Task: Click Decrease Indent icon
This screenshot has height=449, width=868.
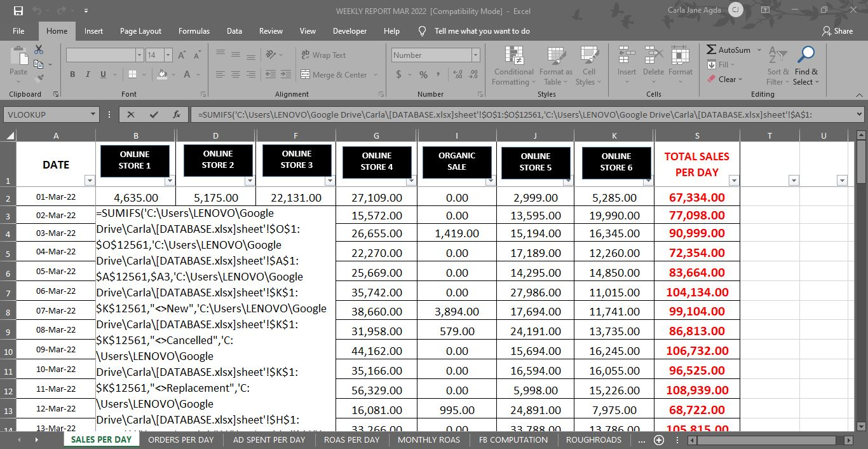Action: [271, 74]
